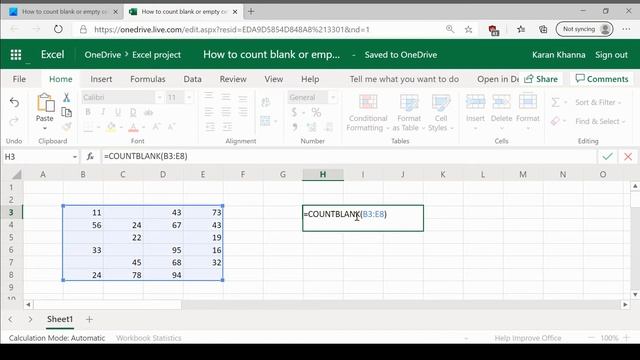Click the browser zoom magnifier icon
Image resolution: width=640 pixels, height=360 pixels.
tap(450, 29)
